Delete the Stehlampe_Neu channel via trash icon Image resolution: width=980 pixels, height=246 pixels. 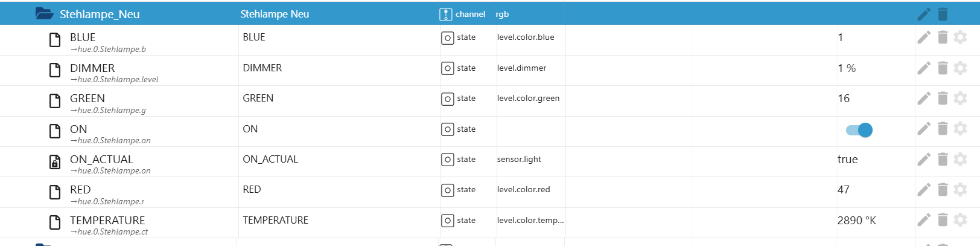pyautogui.click(x=943, y=14)
